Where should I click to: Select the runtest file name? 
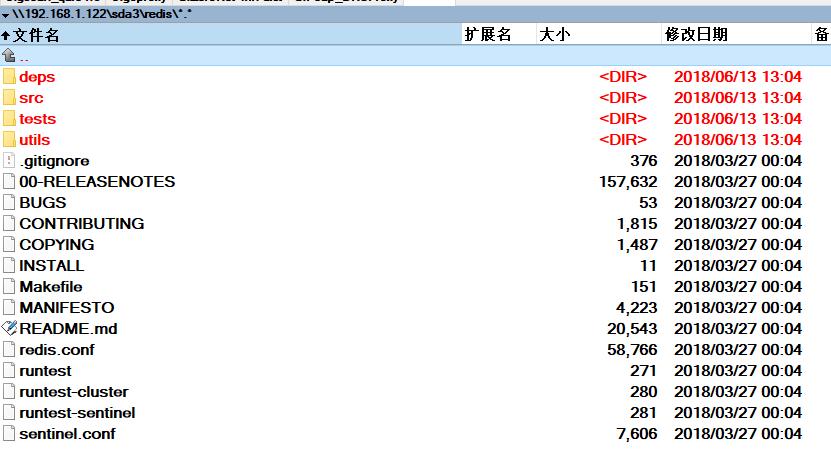point(45,371)
